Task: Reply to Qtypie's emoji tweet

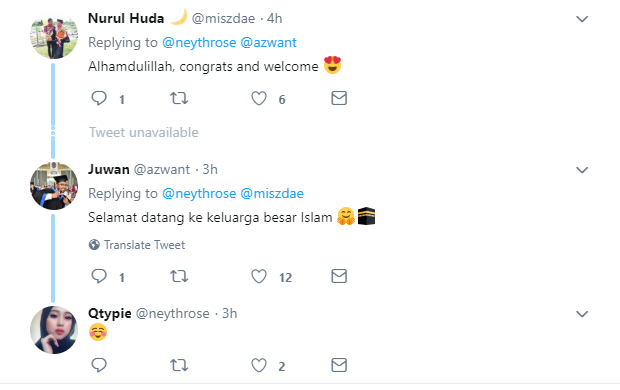Action: point(99,365)
